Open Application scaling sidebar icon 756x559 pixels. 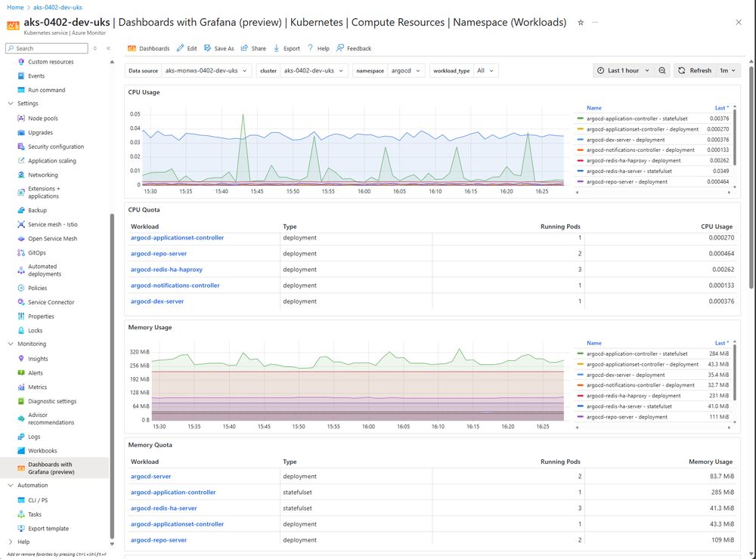20,160
